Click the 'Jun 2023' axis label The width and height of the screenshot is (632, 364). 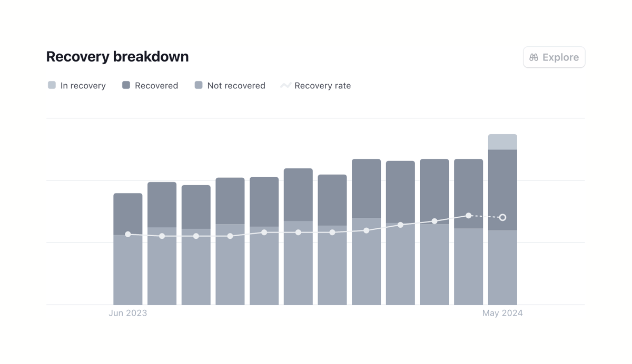pos(128,312)
